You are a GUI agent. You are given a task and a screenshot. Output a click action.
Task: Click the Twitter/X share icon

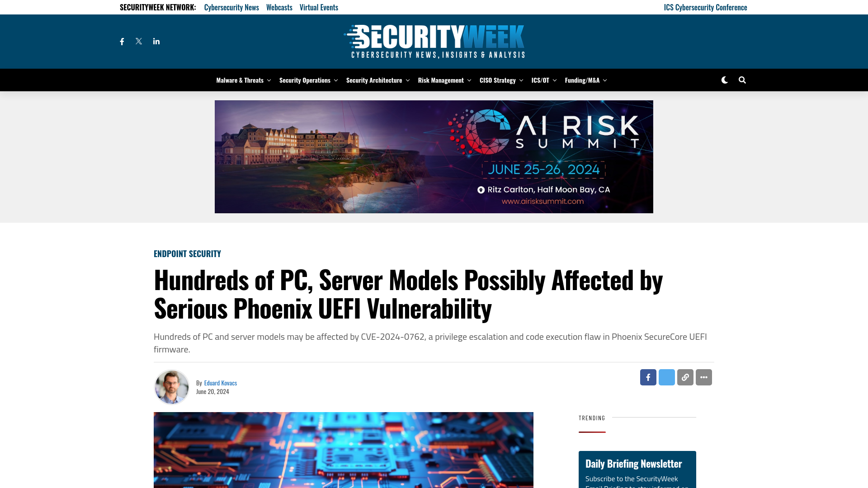coord(666,376)
